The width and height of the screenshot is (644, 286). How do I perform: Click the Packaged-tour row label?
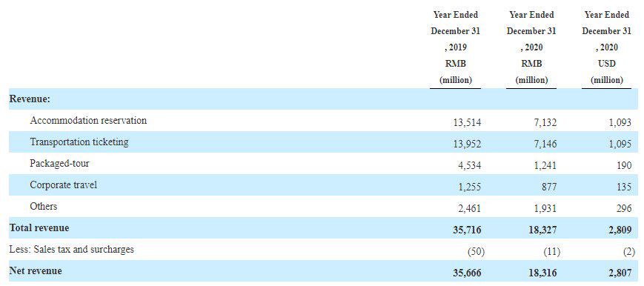point(59,164)
